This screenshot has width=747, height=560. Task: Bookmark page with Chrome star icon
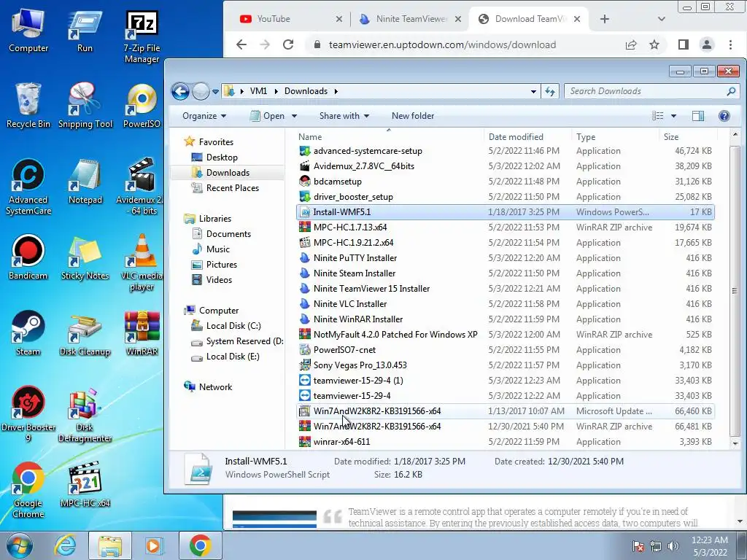[654, 44]
